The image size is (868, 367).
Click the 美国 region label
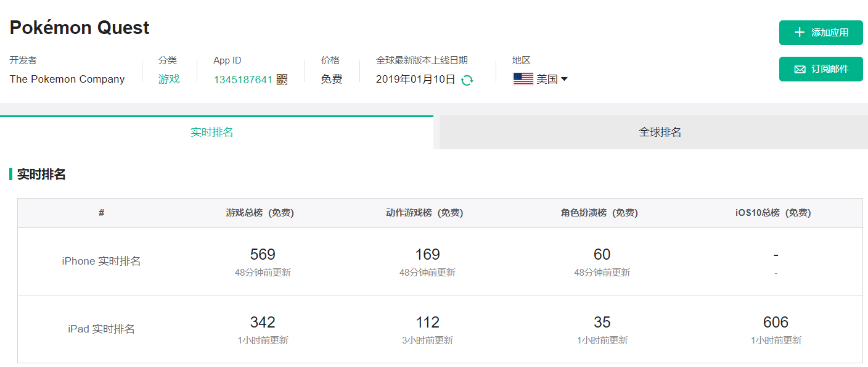pos(547,79)
